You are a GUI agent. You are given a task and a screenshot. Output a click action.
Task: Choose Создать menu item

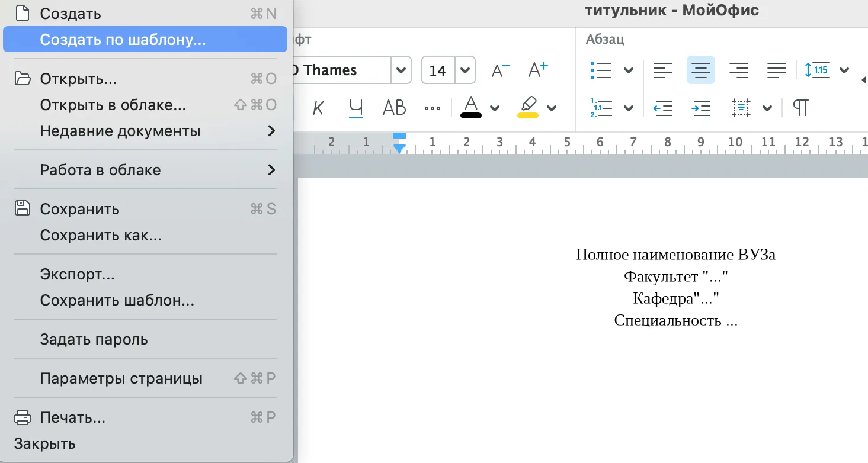coord(145,13)
